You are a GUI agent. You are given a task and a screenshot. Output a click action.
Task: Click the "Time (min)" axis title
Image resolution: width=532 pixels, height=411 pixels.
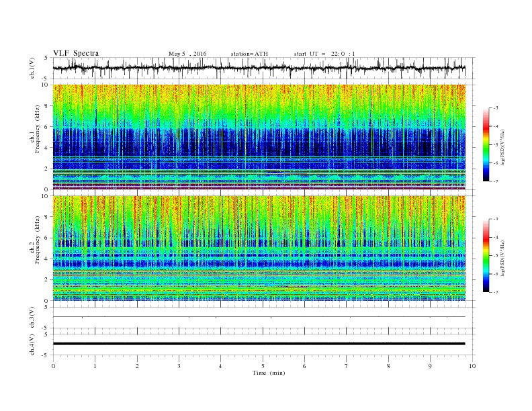click(x=269, y=373)
